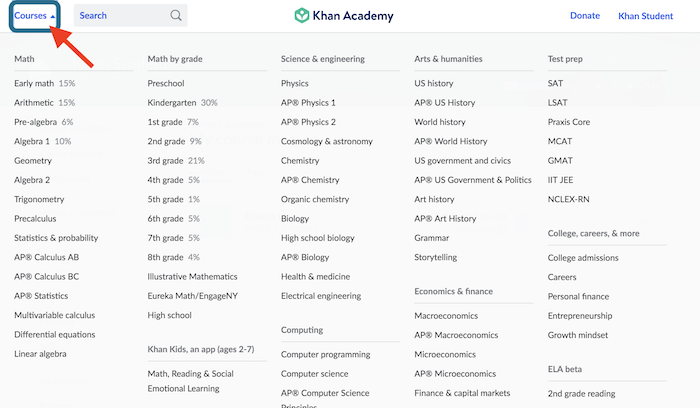Open 3rd grade math

pos(165,160)
